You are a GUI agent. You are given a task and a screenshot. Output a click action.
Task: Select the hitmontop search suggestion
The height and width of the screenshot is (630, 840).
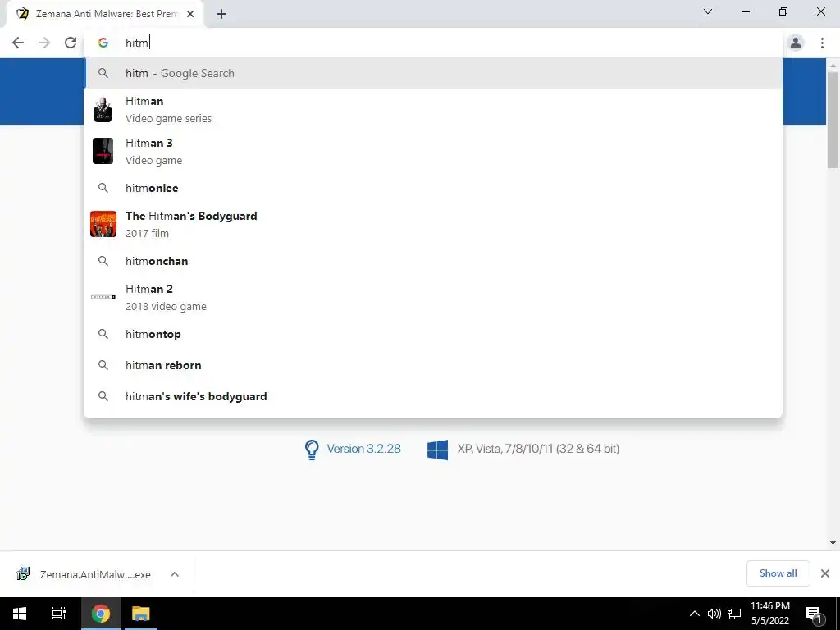point(433,334)
